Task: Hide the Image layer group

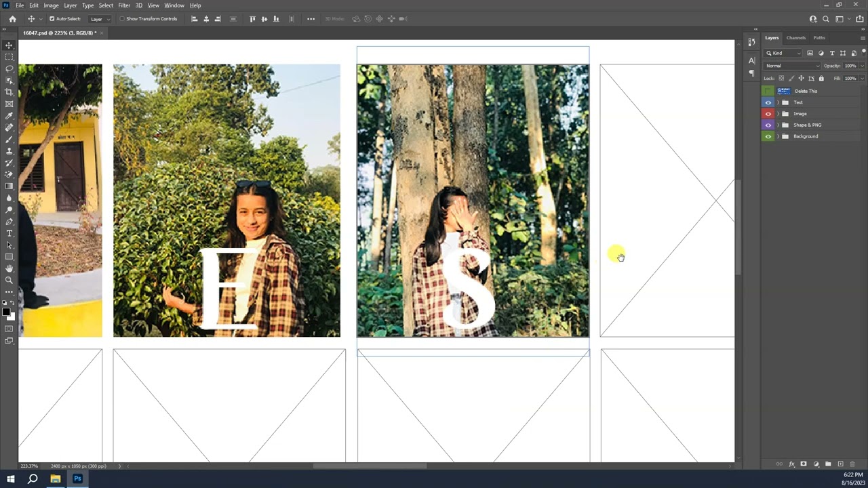Action: coord(768,114)
